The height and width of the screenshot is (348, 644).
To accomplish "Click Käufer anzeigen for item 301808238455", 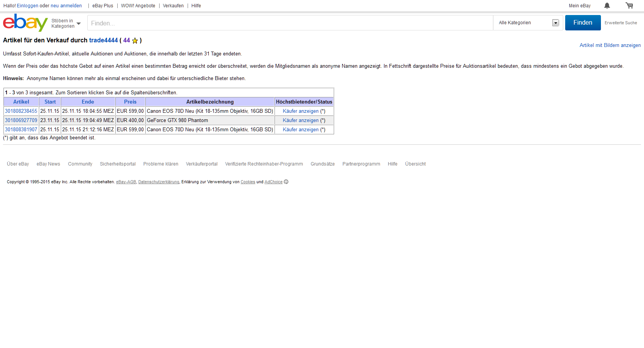I will 301,111.
